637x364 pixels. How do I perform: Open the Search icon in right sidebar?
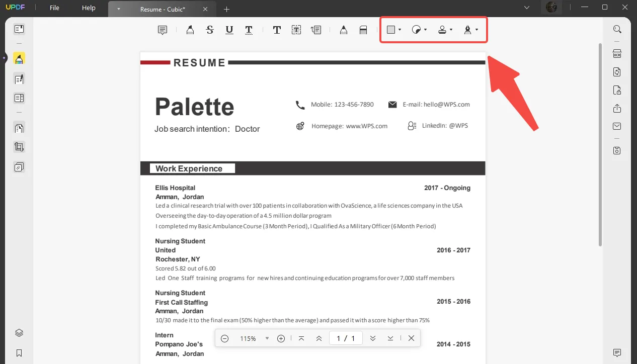point(617,29)
